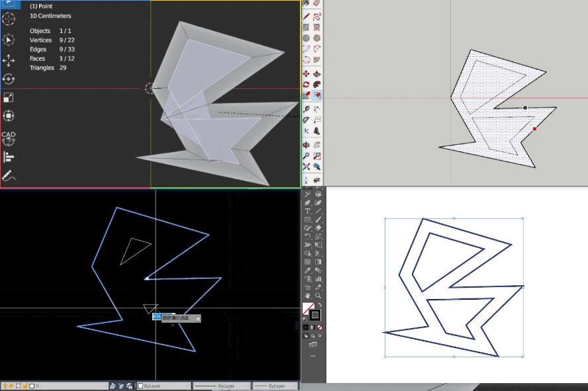Select Blender's Cursor tool
Viewport: 588px width, 391px height.
[x=8, y=19]
